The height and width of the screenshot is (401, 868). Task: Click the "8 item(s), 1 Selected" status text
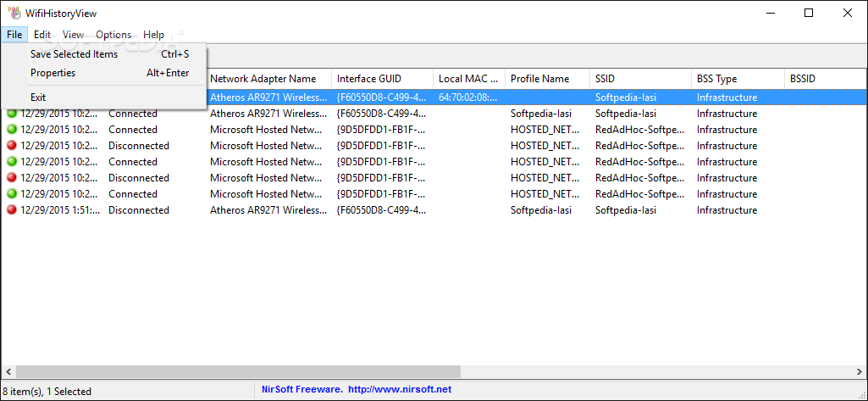pyautogui.click(x=47, y=391)
